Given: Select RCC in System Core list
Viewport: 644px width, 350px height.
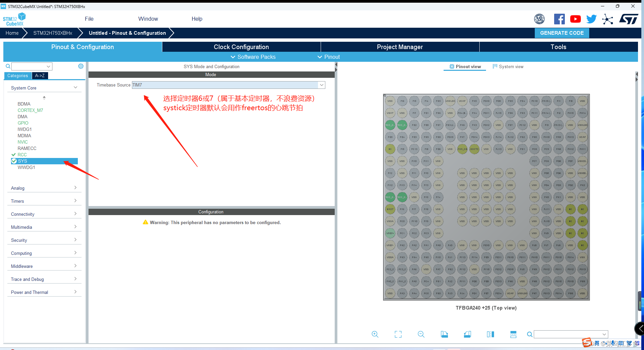Looking at the screenshot, I should click(22, 155).
